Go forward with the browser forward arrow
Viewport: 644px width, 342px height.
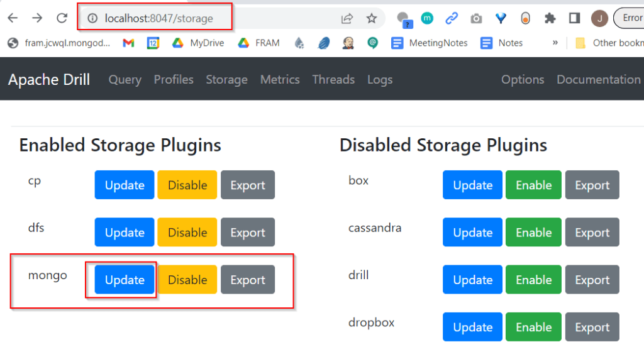coord(37,18)
